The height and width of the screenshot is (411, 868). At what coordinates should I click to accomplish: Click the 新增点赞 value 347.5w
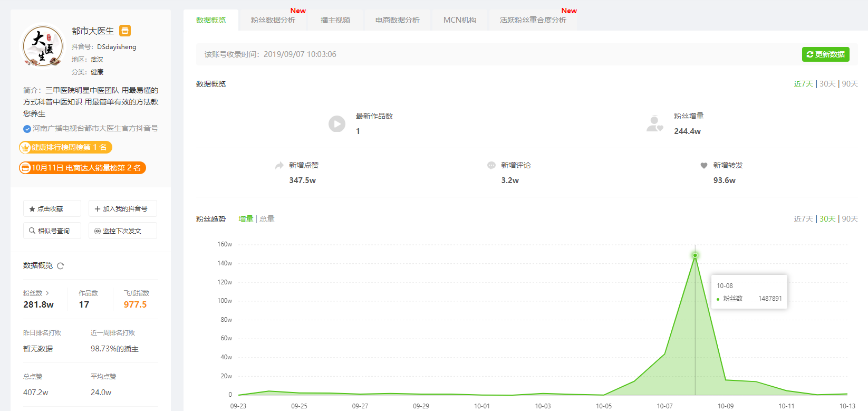[x=303, y=180]
